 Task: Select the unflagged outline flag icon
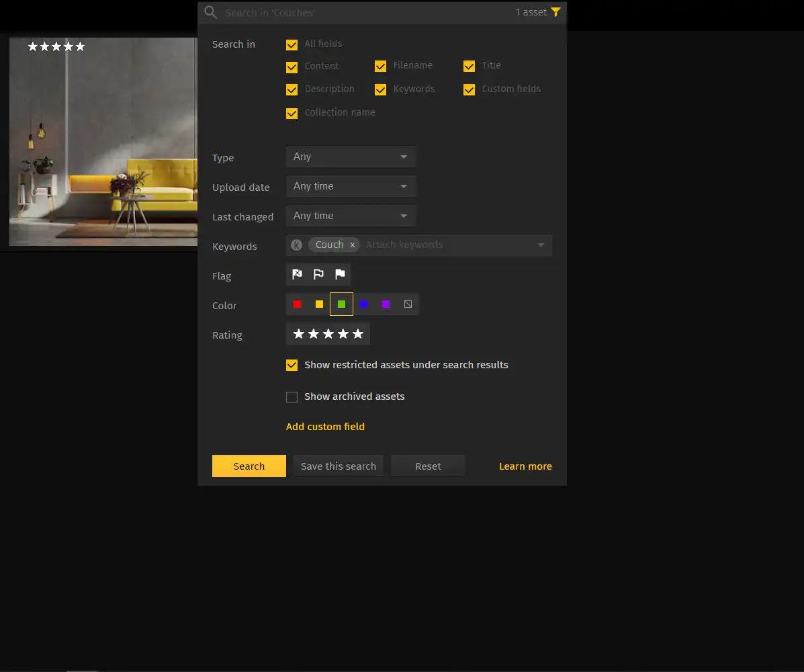[318, 274]
